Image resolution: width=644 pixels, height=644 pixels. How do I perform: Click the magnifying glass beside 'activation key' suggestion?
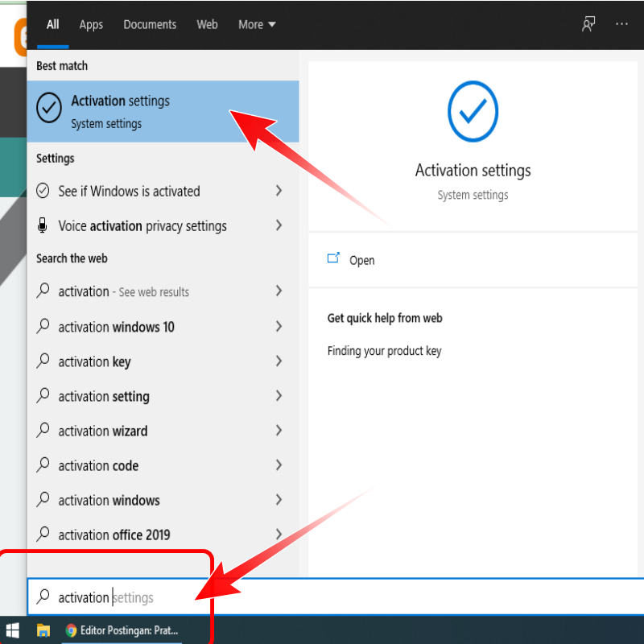43,361
